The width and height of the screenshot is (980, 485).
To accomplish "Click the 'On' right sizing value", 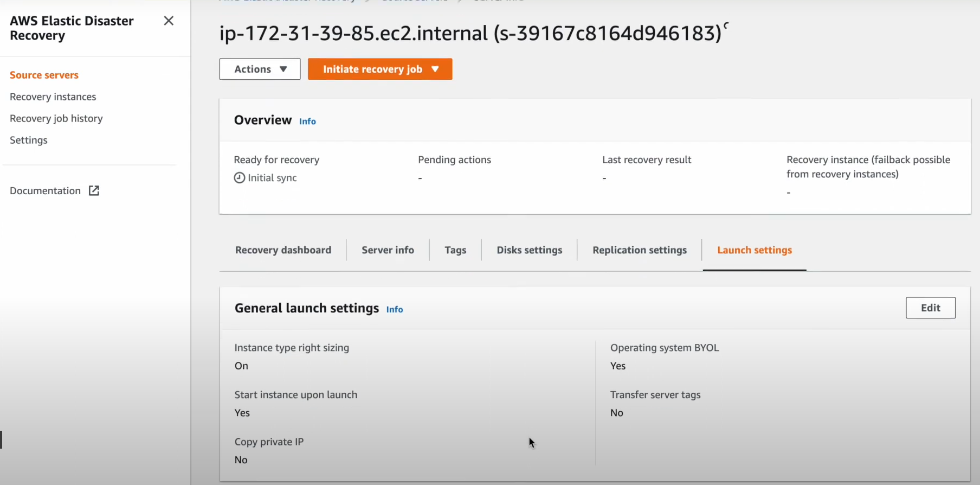I will coord(241,366).
